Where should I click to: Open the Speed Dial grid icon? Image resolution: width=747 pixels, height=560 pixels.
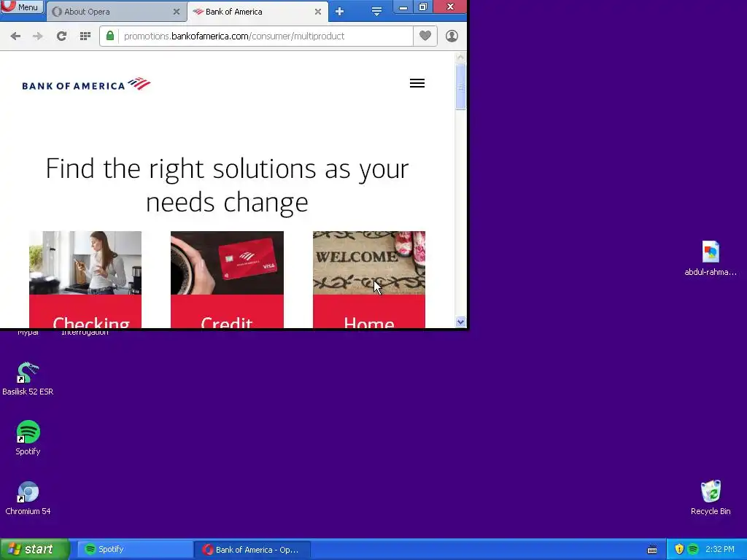point(85,36)
